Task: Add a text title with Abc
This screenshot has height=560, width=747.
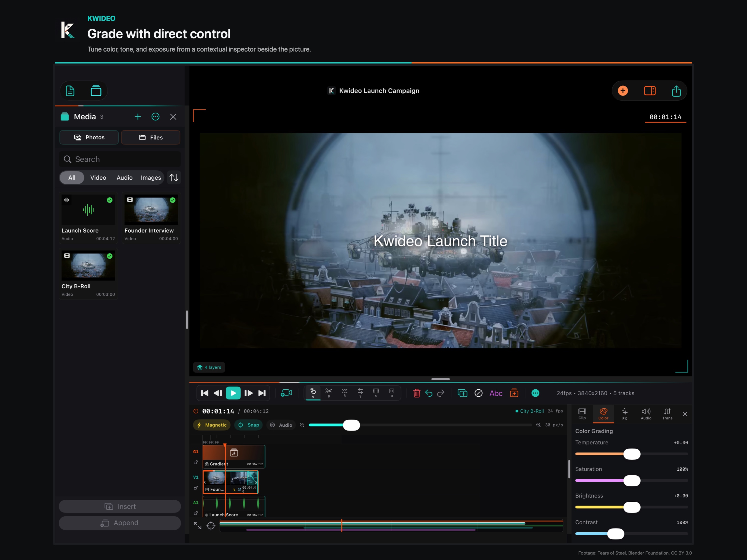Action: (496, 393)
